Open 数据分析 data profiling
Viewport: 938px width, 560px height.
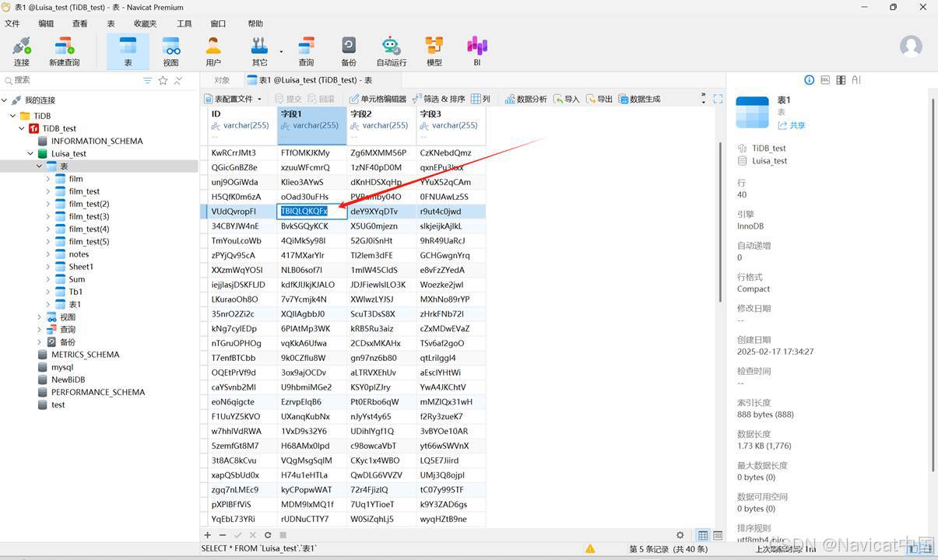[525, 99]
